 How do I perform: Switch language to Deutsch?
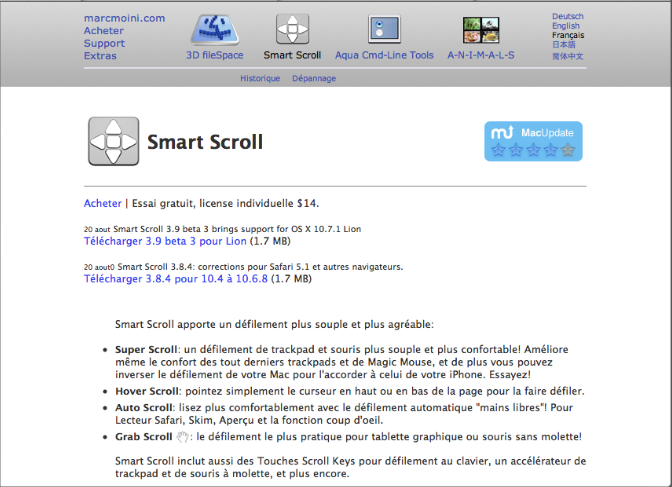(568, 16)
